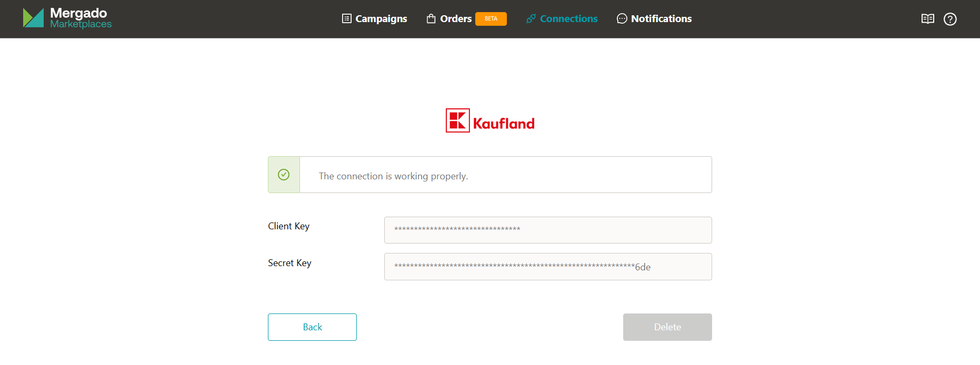Focus the Secret Key input field
This screenshot has height=365, width=980.
point(548,267)
